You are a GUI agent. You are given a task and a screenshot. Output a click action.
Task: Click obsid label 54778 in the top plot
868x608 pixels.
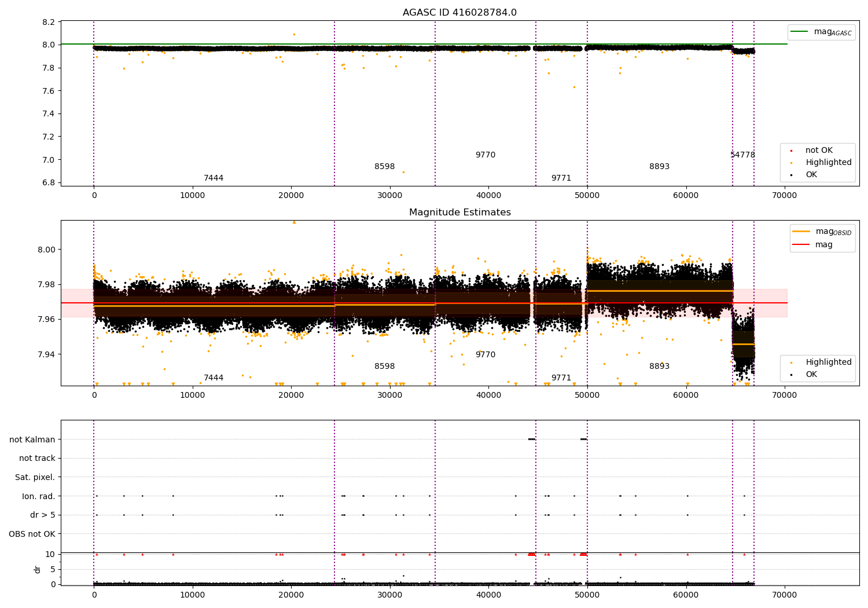[x=742, y=155]
